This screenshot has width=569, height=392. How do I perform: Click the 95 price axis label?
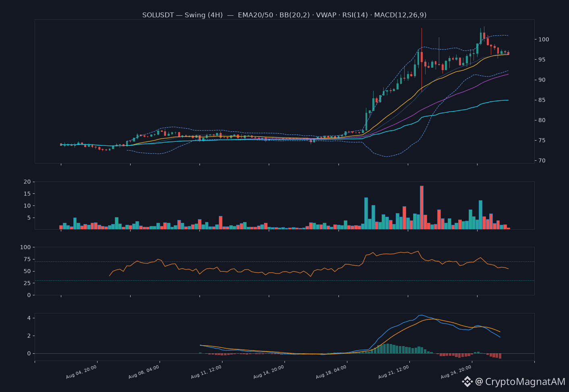pyautogui.click(x=542, y=60)
